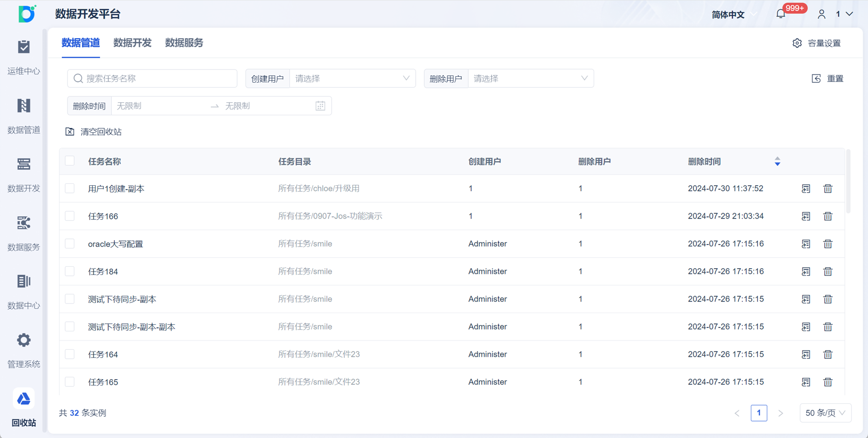Open 管理系统 gear icon in sidebar
The image size is (868, 438).
24,340
